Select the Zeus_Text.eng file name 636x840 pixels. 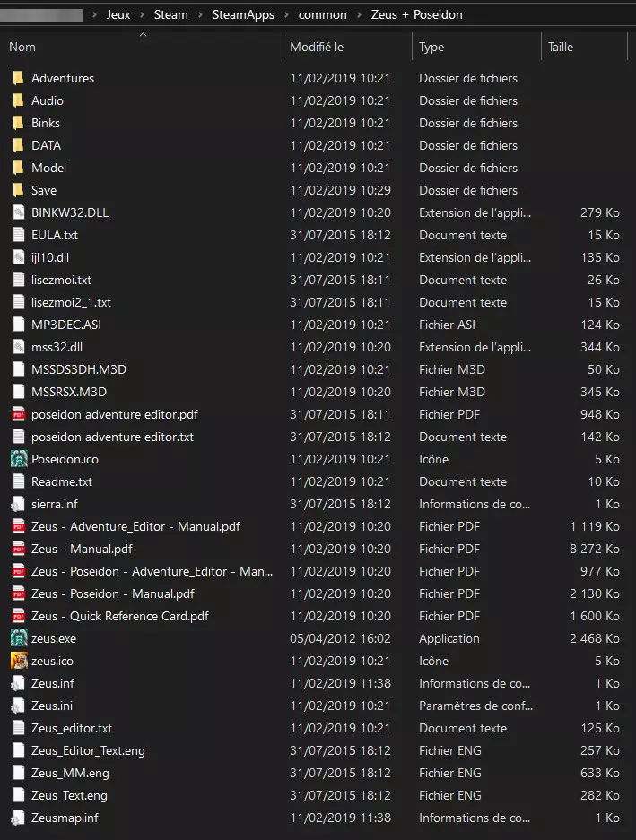(69, 795)
